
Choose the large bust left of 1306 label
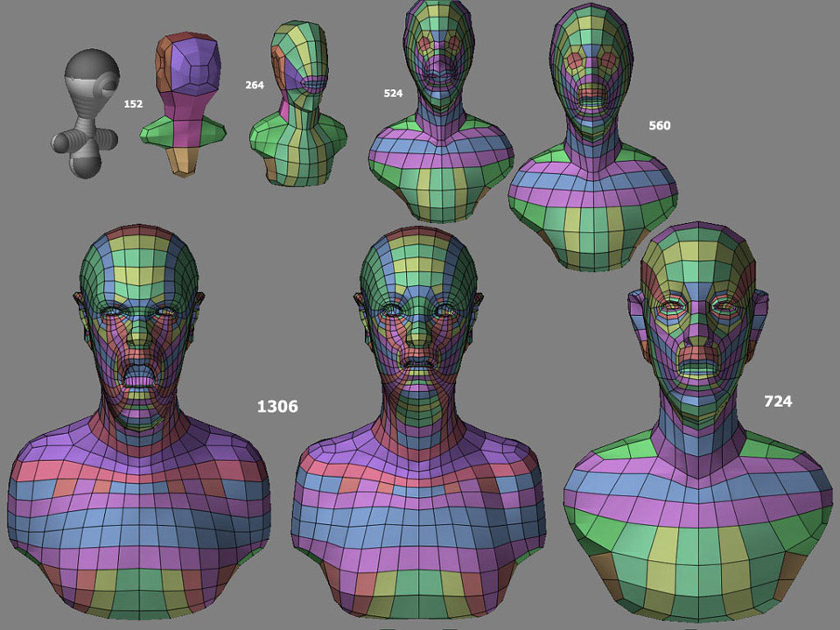tap(139, 422)
